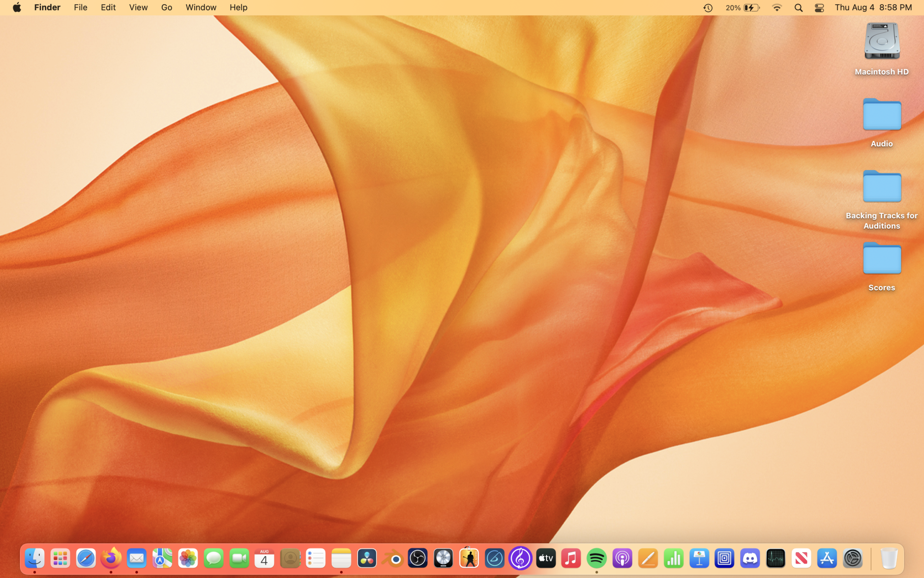Open Control Center in menu bar
This screenshot has height=578, width=924.
[x=819, y=8]
